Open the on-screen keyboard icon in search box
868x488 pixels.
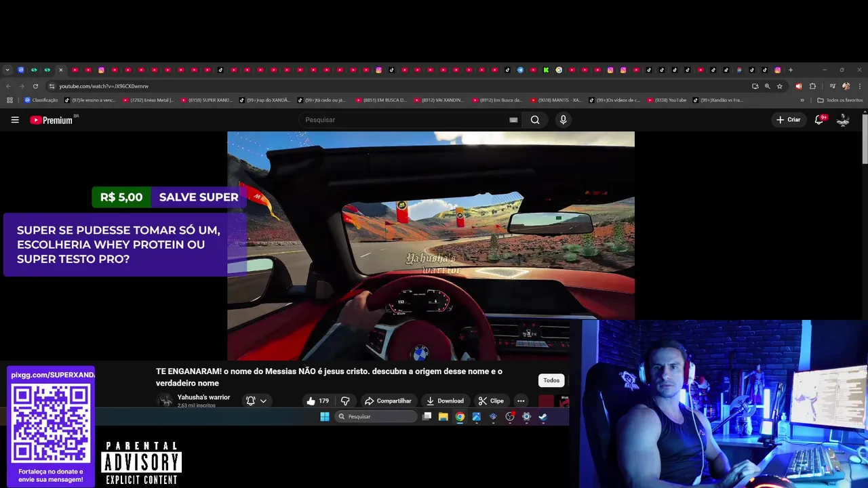click(513, 120)
